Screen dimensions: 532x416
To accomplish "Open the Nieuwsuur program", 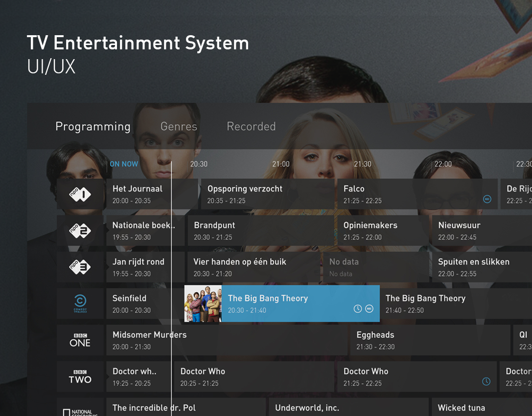I will point(482,231).
